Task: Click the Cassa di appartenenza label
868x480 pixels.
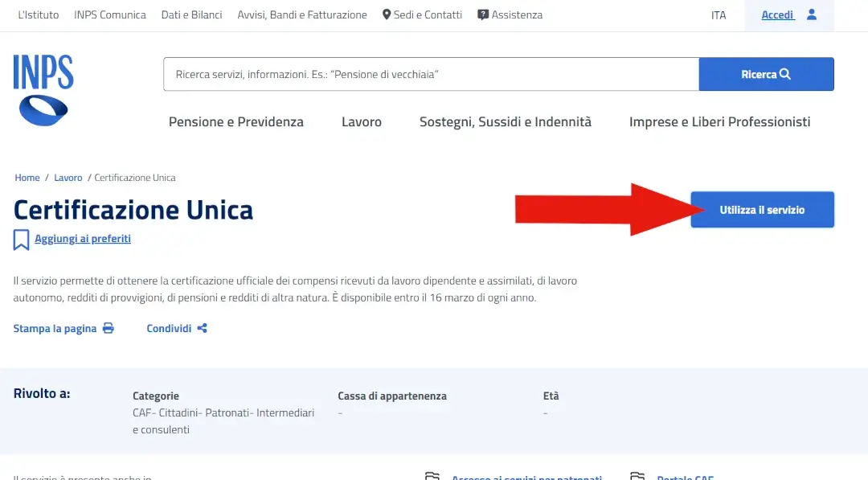Action: (392, 396)
